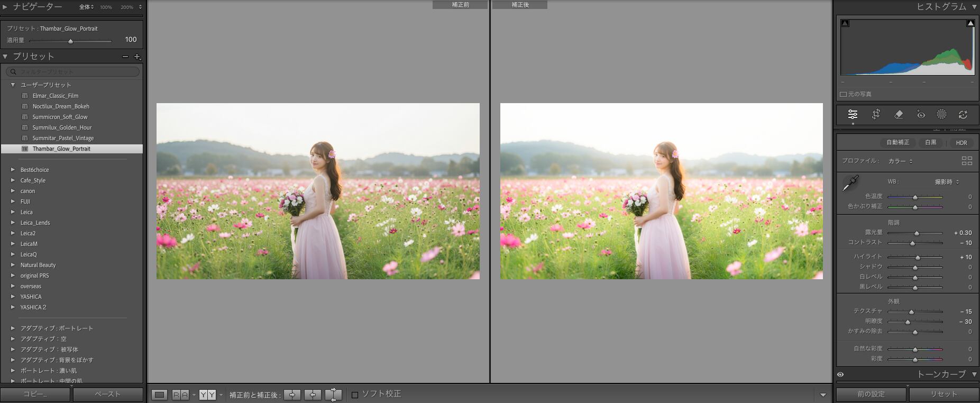Focus the preset filter search field
The height and width of the screenshot is (403, 980).
pos(73,71)
